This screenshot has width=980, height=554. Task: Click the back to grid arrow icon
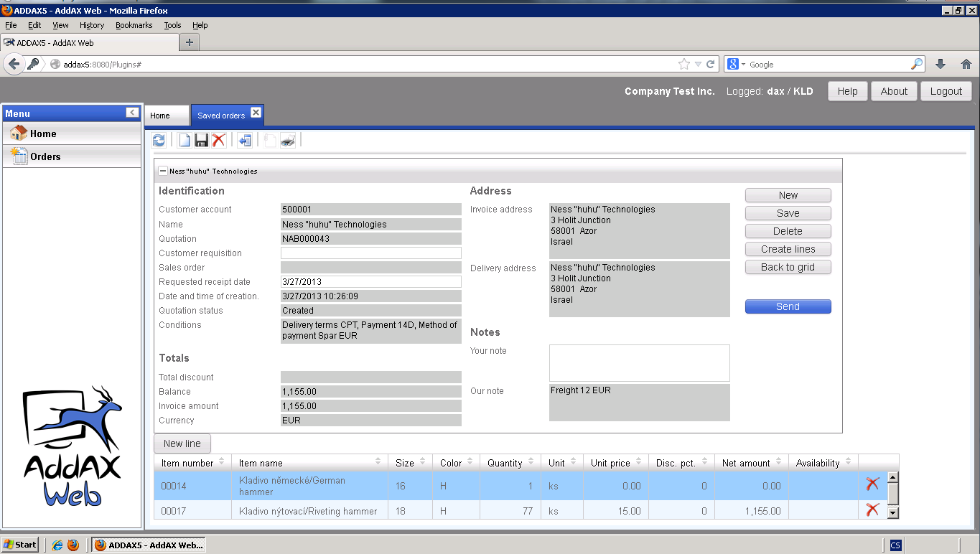click(x=245, y=141)
